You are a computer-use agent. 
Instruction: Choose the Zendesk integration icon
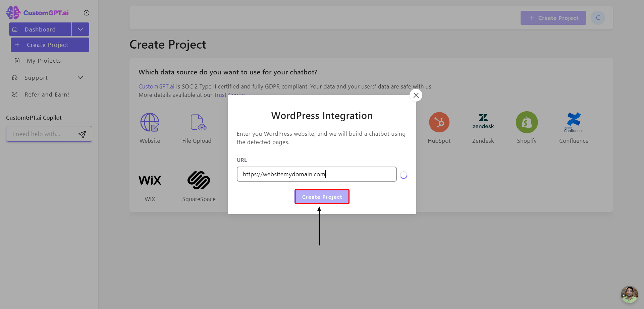(x=483, y=122)
